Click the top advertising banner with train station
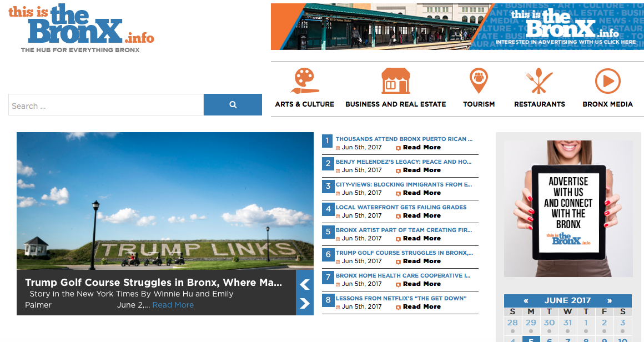644x342 pixels. coord(457,27)
